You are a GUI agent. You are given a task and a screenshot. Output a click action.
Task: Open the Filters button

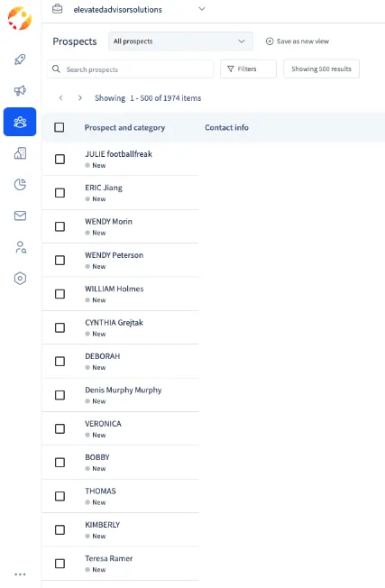click(248, 69)
